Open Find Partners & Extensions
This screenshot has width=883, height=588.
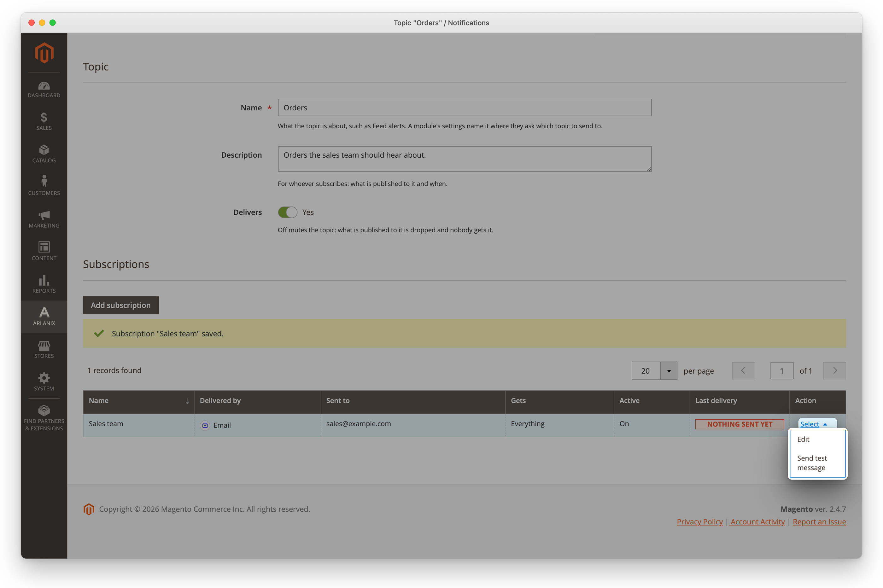44,418
